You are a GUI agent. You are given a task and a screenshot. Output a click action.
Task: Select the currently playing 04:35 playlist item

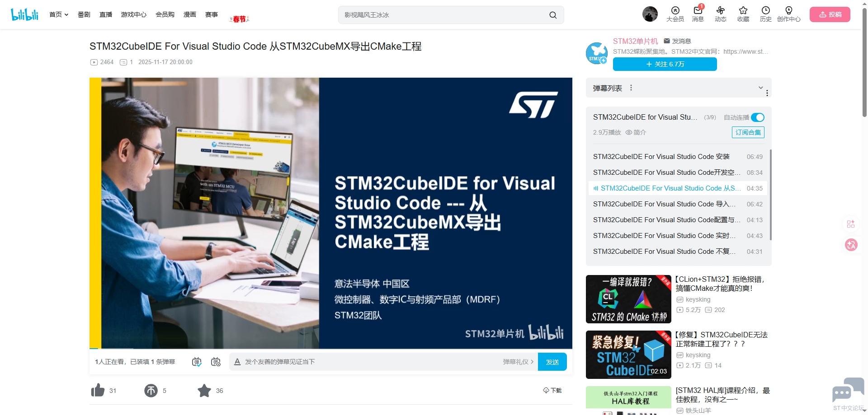click(x=678, y=188)
